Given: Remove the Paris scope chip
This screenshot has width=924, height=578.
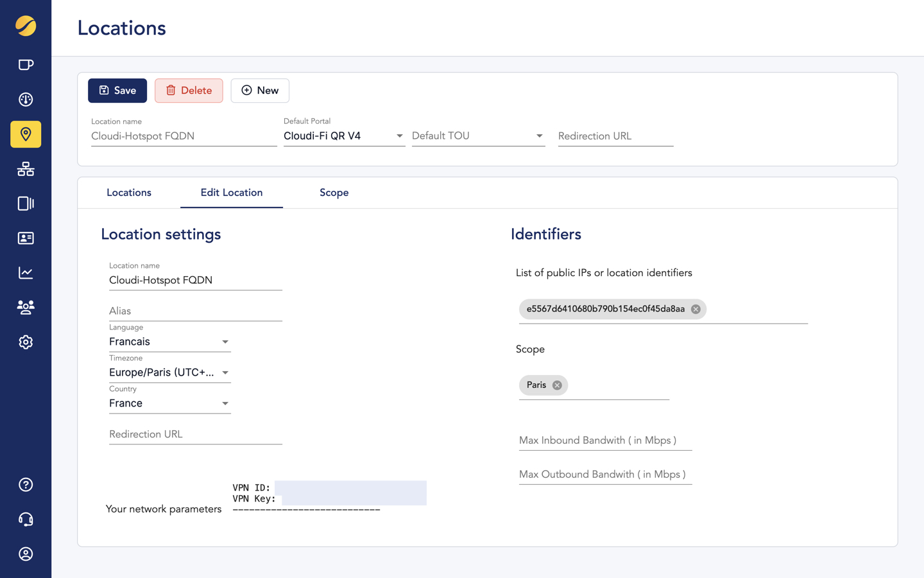Looking at the screenshot, I should (556, 385).
